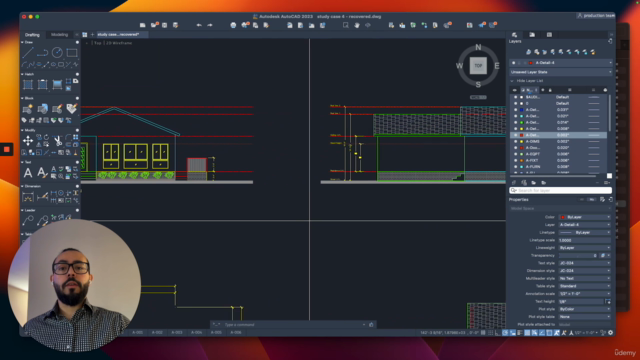Click the production team account button
640x360 pixels.
tap(596, 16)
